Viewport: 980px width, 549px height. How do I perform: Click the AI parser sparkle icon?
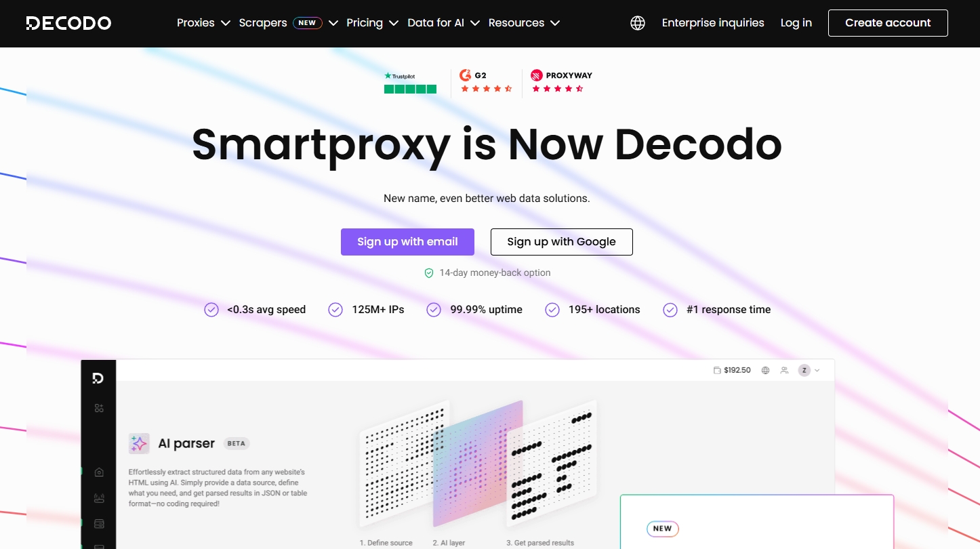pyautogui.click(x=139, y=444)
